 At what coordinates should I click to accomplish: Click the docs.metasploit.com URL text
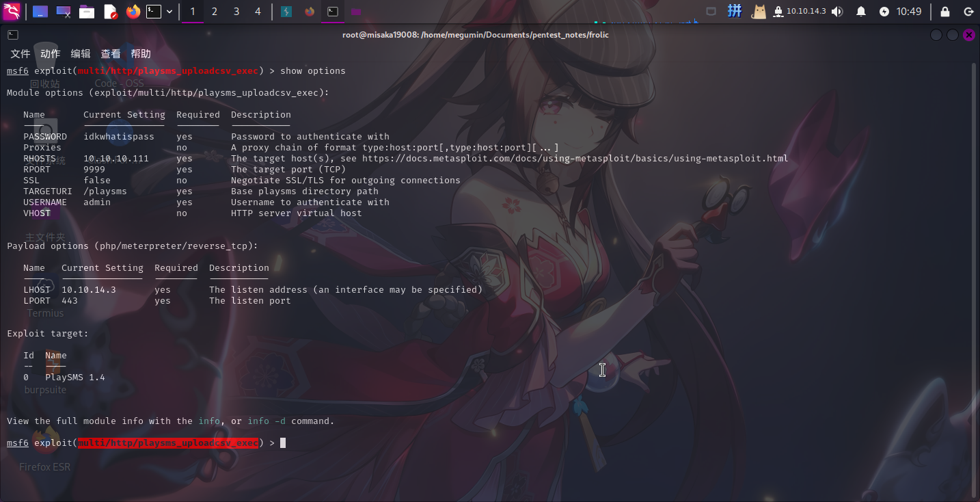pos(575,159)
